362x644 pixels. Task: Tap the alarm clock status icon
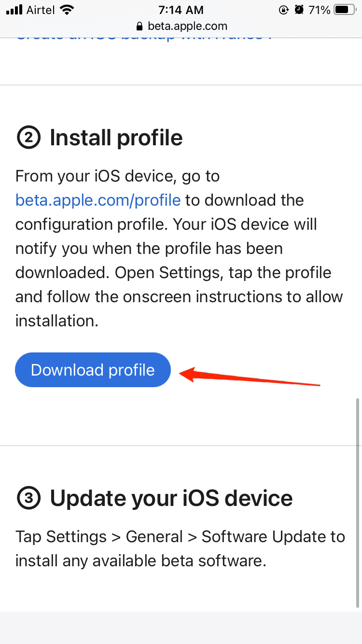[x=299, y=10]
